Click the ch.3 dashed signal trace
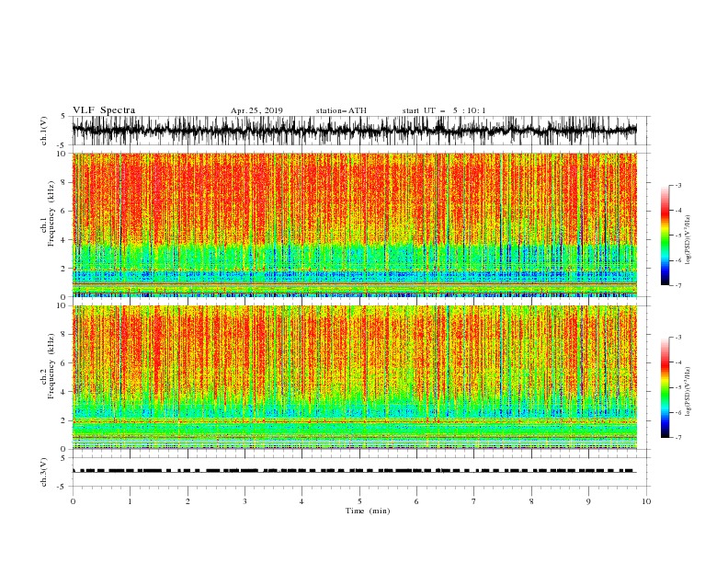The image size is (728, 563). tap(355, 471)
